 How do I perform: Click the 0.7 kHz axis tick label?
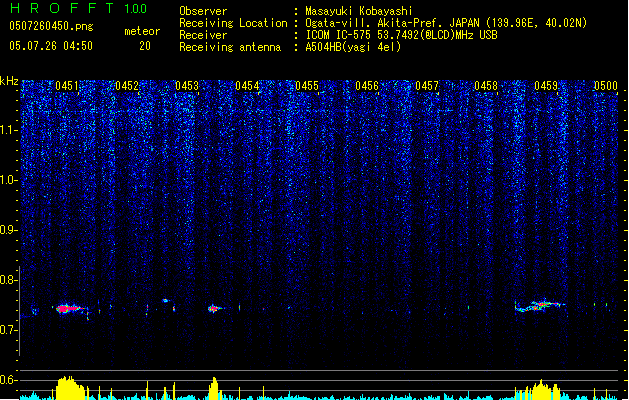coord(9,330)
